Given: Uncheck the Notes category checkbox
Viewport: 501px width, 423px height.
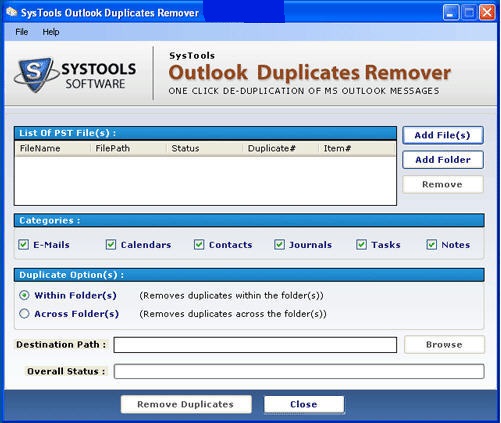Looking at the screenshot, I should click(x=432, y=245).
